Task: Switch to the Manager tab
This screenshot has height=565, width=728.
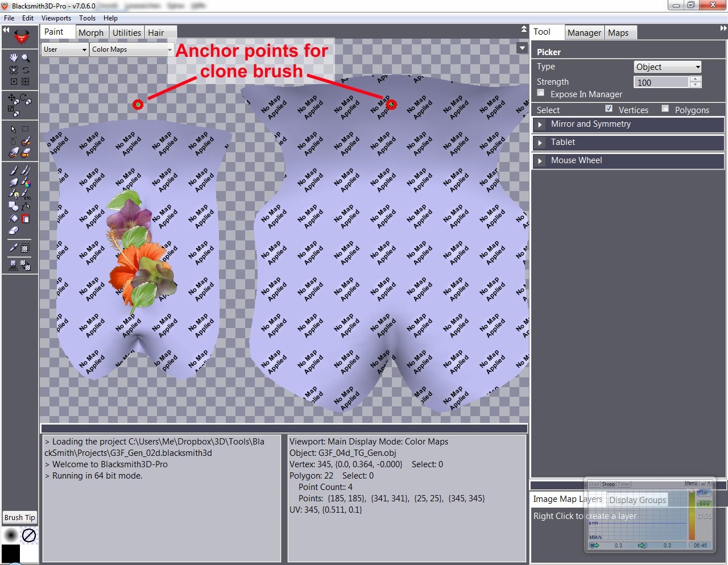Action: coord(584,33)
